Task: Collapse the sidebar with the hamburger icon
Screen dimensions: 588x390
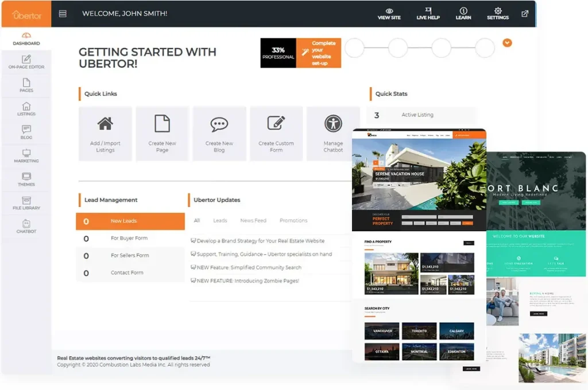Action: coord(62,13)
